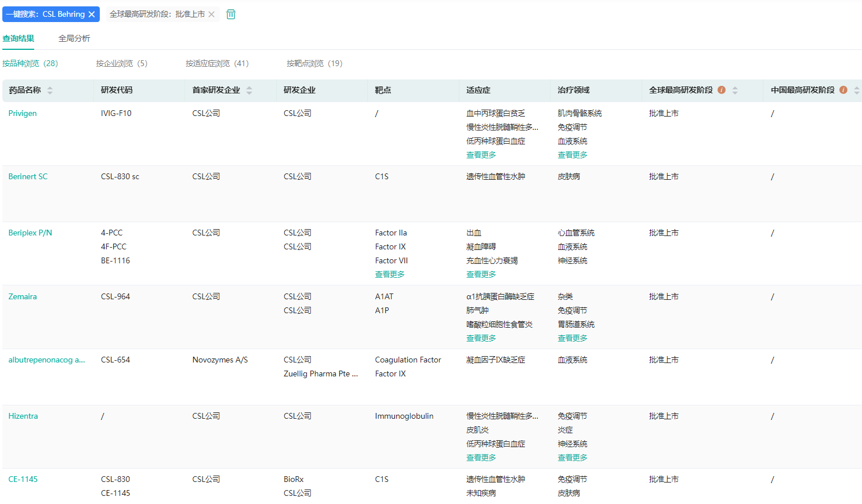Select the 按适应症浏览 (41) view
Viewport: 862px width, 504px height.
[x=217, y=63]
